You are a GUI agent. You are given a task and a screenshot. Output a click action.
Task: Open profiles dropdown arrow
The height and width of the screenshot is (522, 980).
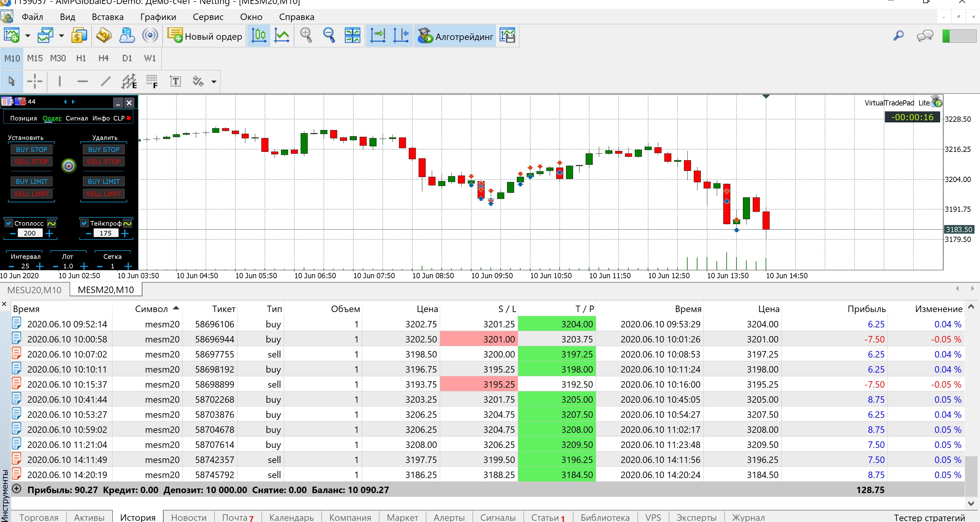(x=62, y=36)
